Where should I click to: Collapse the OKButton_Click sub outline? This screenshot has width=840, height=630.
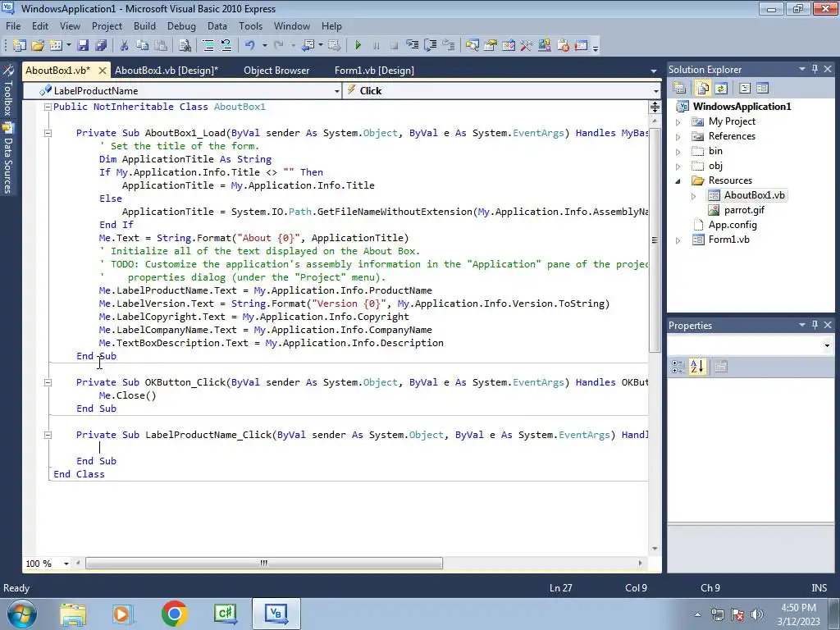[48, 382]
